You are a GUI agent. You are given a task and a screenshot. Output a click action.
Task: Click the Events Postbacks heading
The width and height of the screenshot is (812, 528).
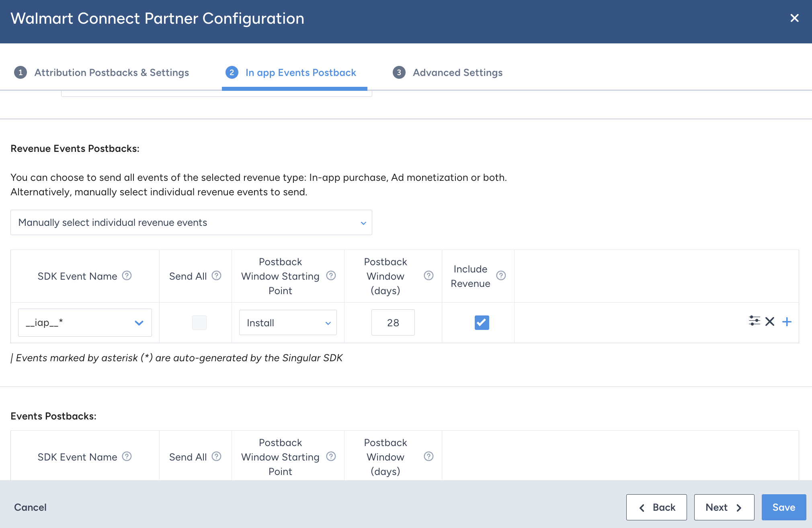(53, 416)
